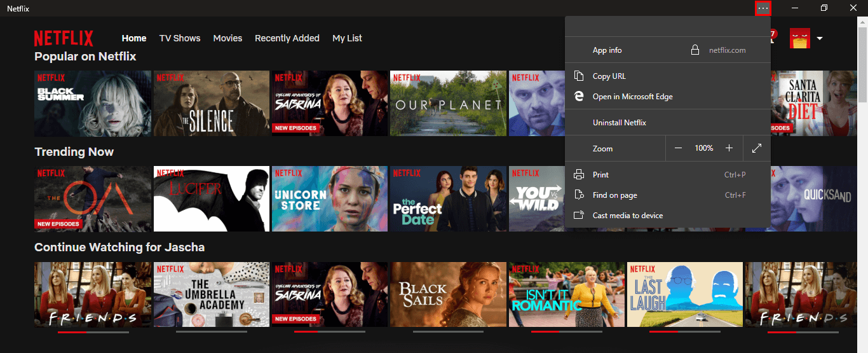This screenshot has height=353, width=868.
Task: Open The Silence thumbnail
Action: click(212, 103)
